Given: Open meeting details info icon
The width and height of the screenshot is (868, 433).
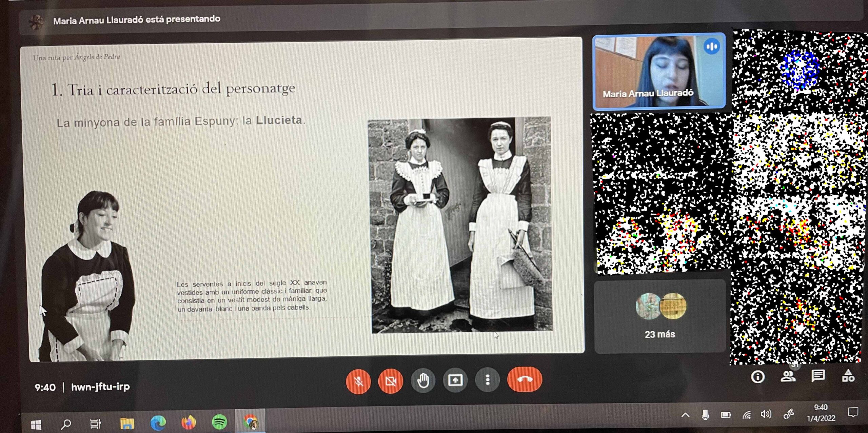Looking at the screenshot, I should (x=757, y=377).
